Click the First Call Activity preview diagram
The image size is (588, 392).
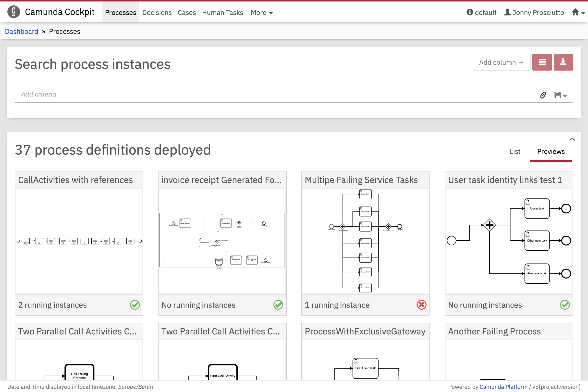click(222, 360)
